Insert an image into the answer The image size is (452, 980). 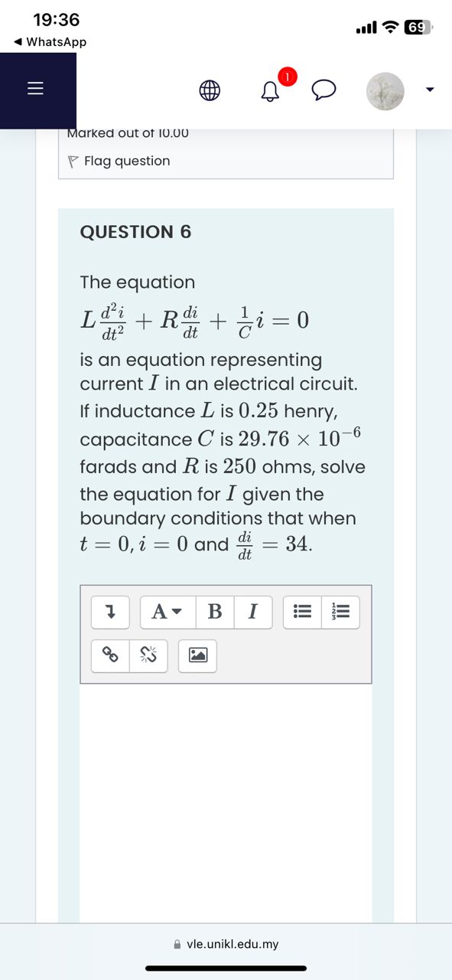197,655
